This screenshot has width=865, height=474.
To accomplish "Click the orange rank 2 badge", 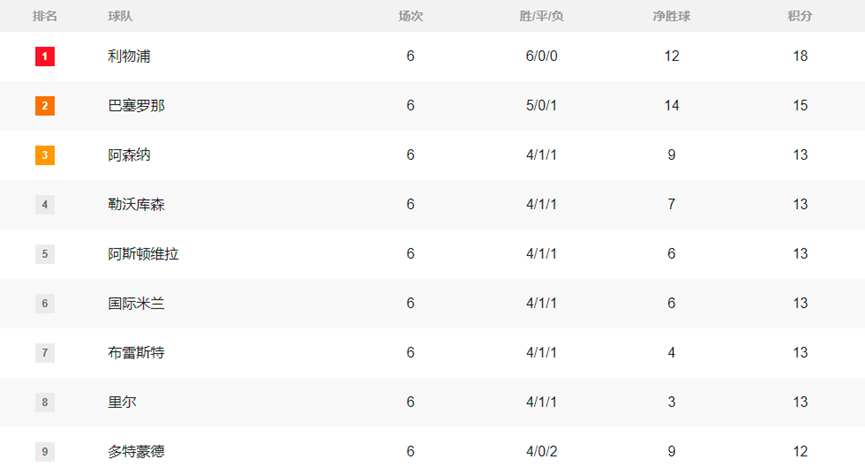I will (45, 106).
